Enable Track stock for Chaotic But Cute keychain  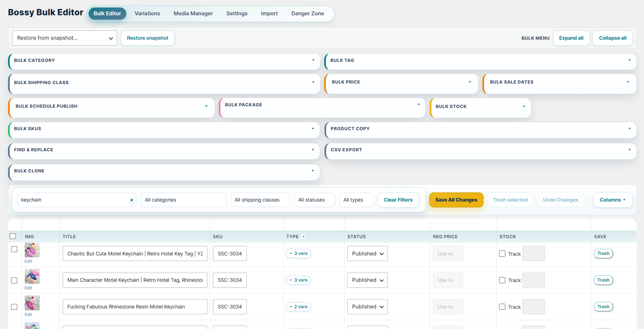[502, 253]
